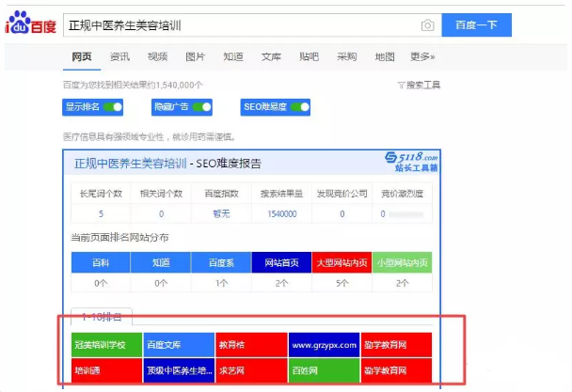The image size is (572, 392).
Task: Click the 当前页面排名网站分布 heading
Action: (x=119, y=238)
